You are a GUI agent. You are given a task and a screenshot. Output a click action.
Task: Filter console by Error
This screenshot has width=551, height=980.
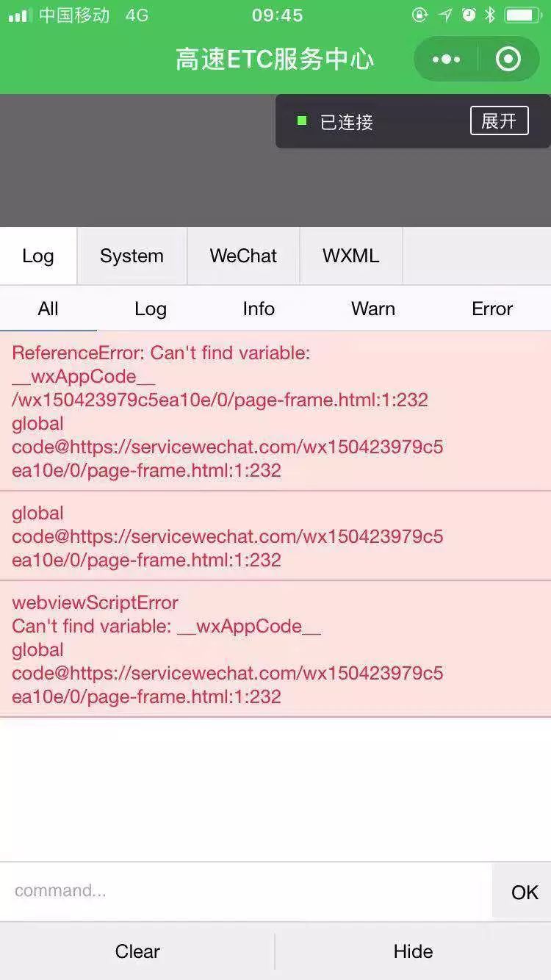[x=492, y=309]
